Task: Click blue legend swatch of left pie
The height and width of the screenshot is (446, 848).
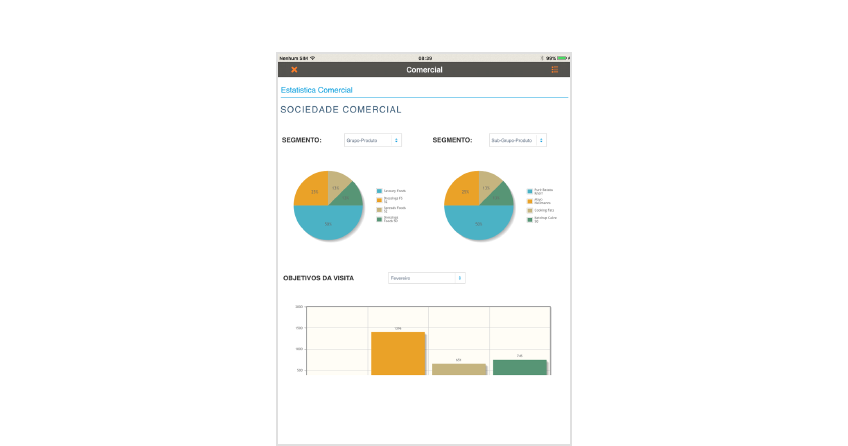Action: (379, 190)
